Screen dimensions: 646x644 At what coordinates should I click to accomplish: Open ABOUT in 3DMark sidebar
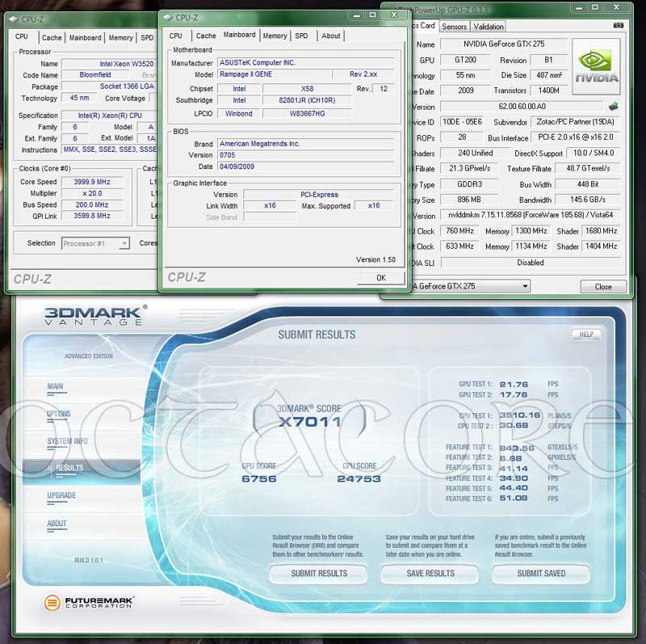[57, 523]
